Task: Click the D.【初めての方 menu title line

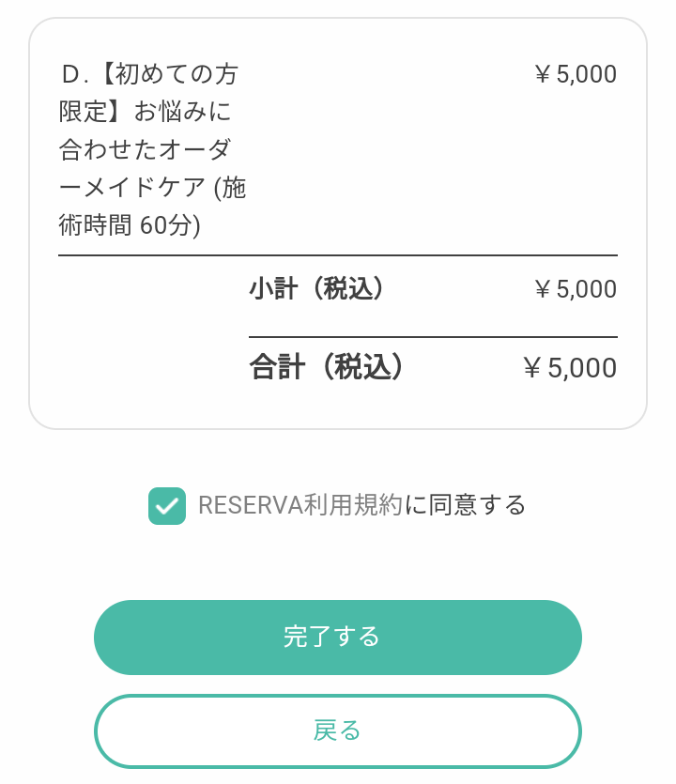Action: pyautogui.click(x=150, y=74)
